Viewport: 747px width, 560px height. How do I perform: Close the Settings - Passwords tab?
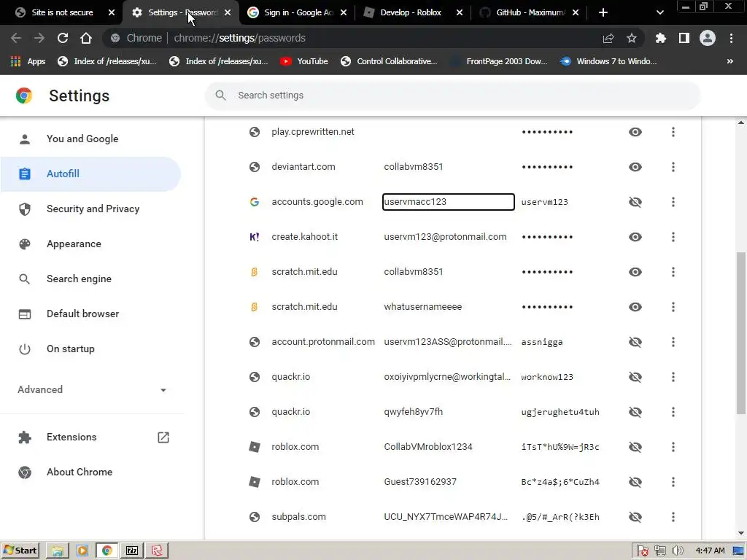click(x=228, y=12)
